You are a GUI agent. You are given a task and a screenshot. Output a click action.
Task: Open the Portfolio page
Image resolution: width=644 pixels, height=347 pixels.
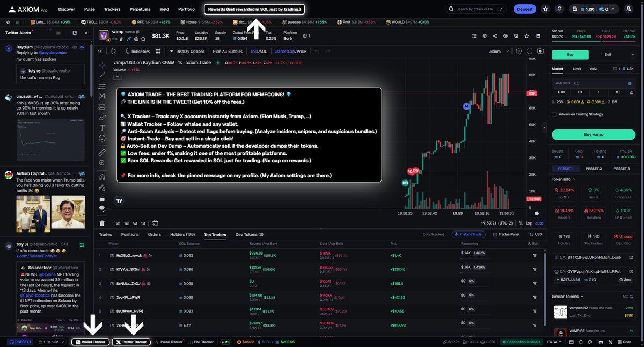[186, 9]
